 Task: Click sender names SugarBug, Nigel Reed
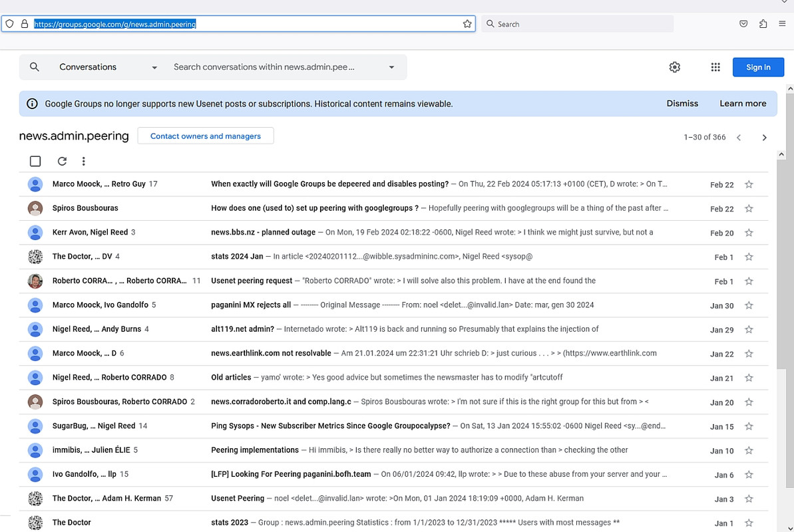[x=95, y=426]
